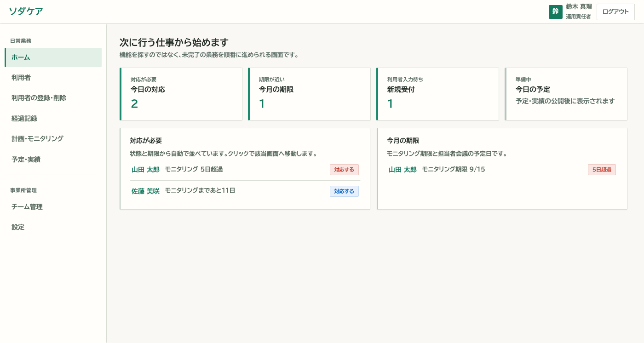Image resolution: width=644 pixels, height=343 pixels.
Task: Log out with the ログアウト button
Action: (615, 12)
